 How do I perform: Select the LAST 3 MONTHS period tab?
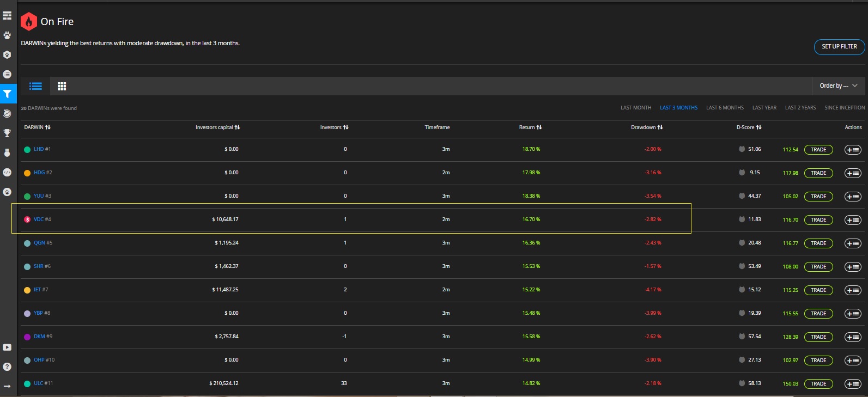tap(678, 108)
